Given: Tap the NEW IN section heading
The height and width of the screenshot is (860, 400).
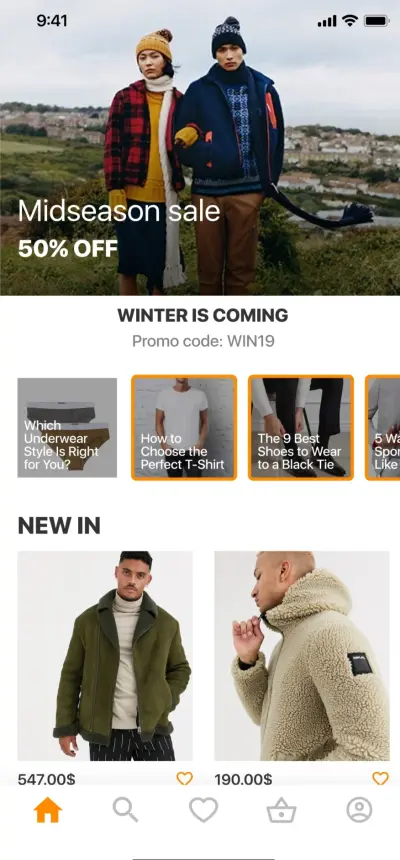Looking at the screenshot, I should coord(59,525).
